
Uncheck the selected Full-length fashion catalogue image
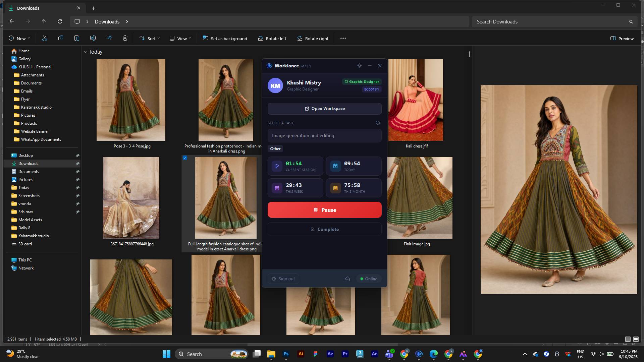[185, 158]
